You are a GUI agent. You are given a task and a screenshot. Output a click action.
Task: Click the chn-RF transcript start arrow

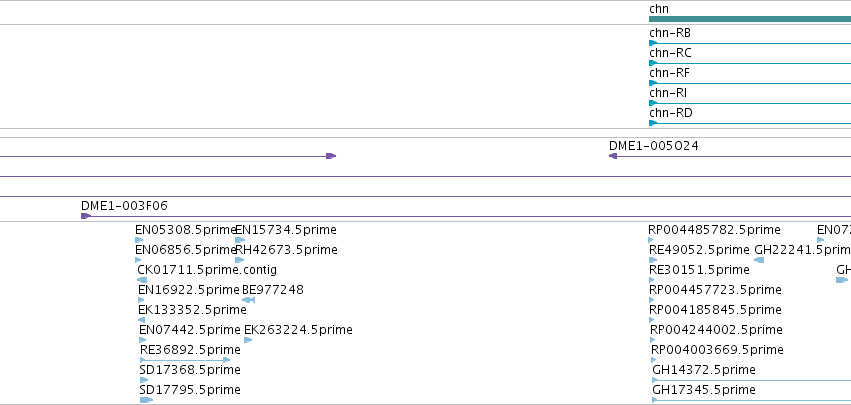pos(653,83)
